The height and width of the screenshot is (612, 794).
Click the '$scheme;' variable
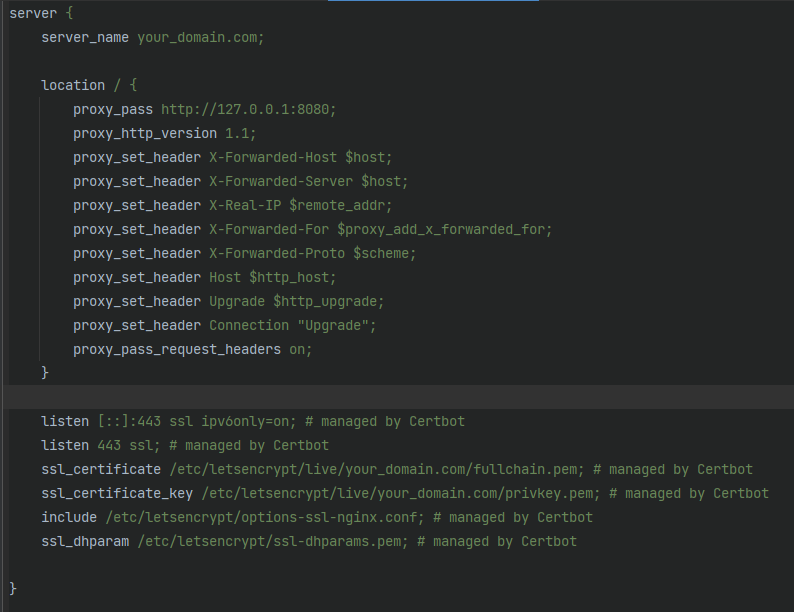click(384, 253)
